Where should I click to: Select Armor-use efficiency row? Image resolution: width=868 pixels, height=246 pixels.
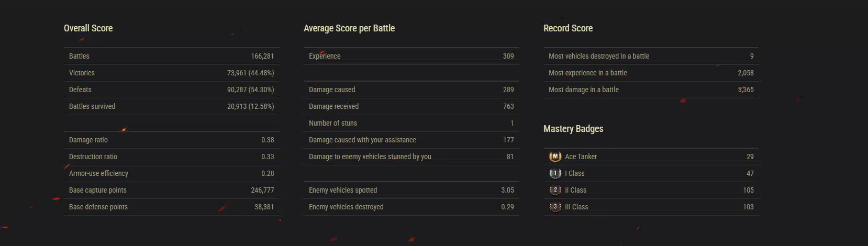tap(172, 173)
